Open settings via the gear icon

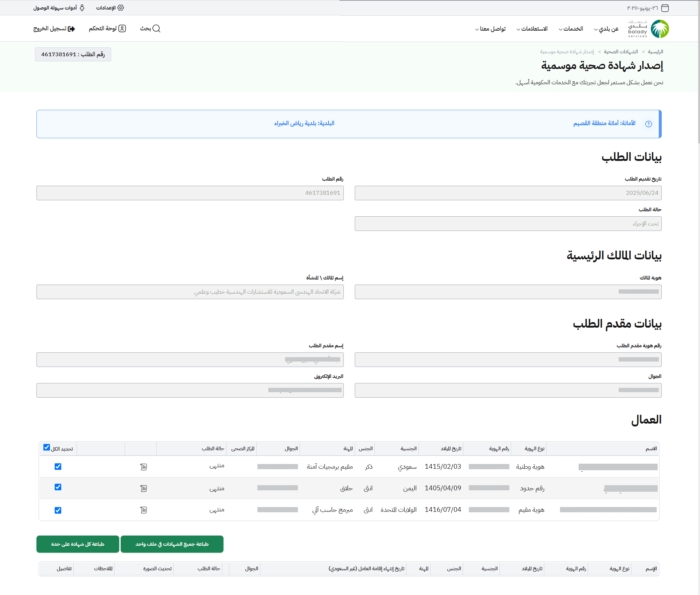pos(121,8)
